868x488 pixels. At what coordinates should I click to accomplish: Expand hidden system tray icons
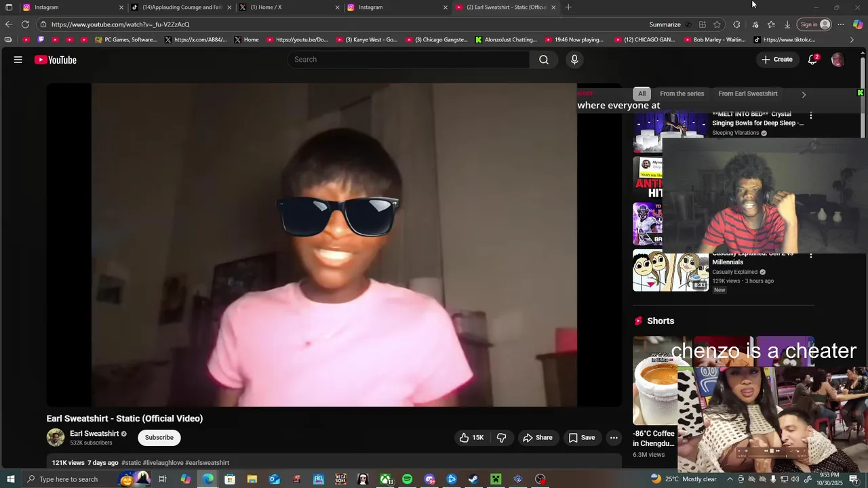point(730,479)
